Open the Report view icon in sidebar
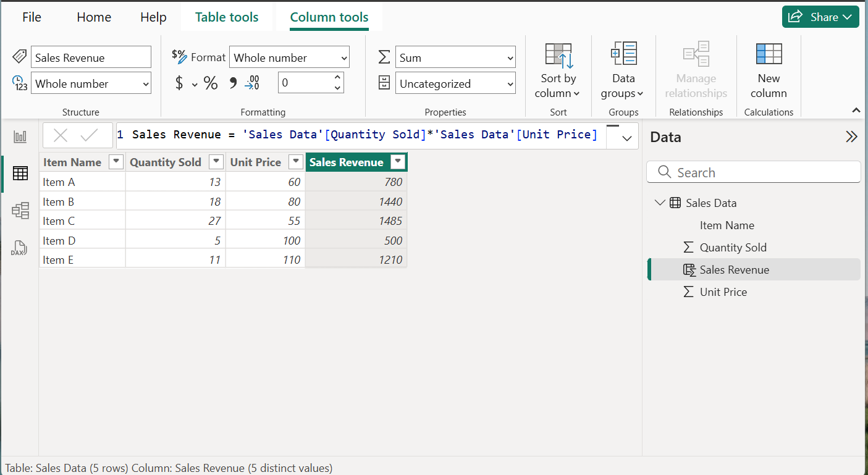 click(20, 137)
